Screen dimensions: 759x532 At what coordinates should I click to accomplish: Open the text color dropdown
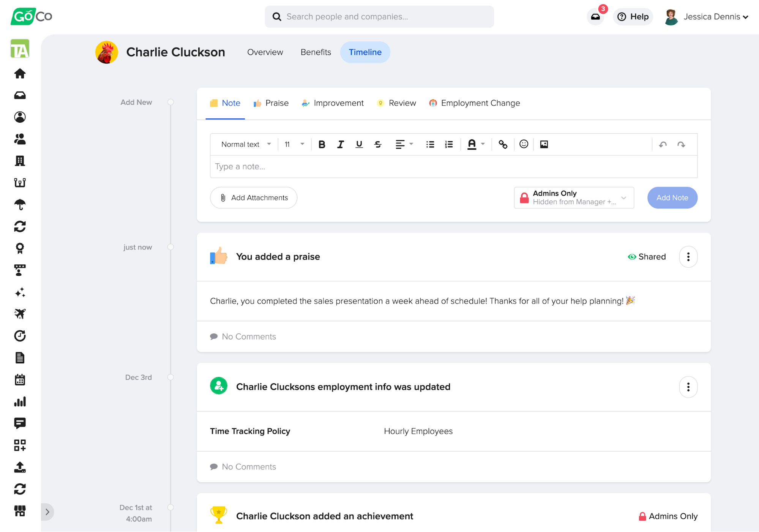pos(476,144)
